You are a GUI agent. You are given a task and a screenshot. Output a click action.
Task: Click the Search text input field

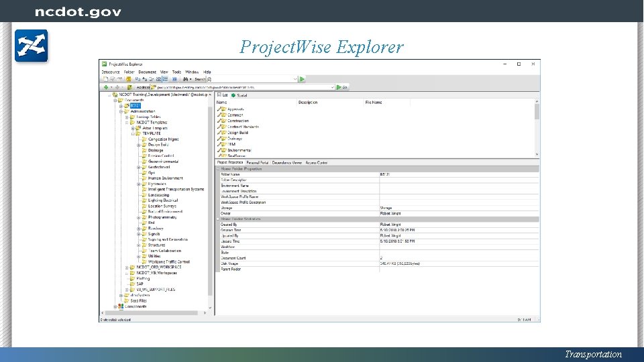252,79
